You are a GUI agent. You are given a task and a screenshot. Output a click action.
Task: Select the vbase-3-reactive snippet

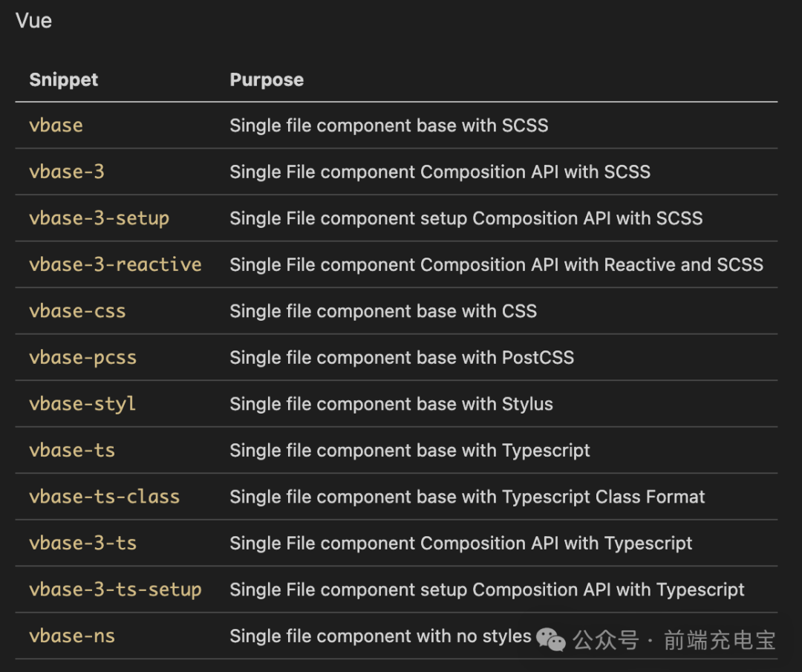click(115, 264)
